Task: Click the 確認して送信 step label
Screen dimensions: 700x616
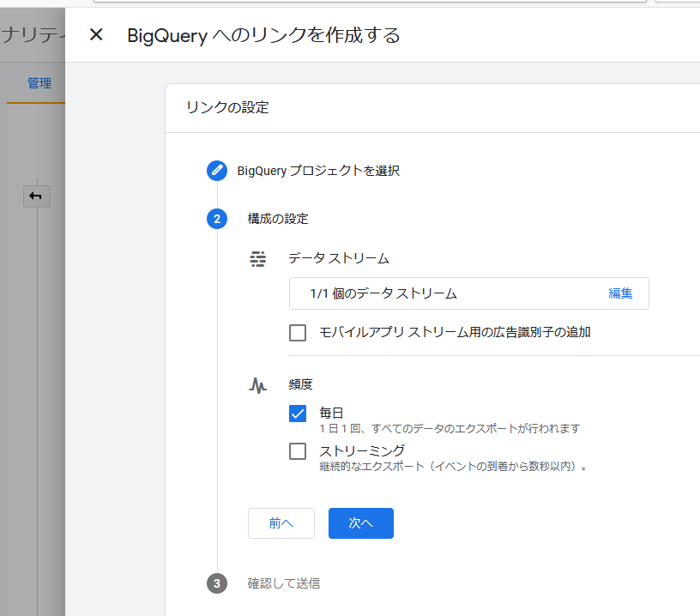Action: point(284,583)
